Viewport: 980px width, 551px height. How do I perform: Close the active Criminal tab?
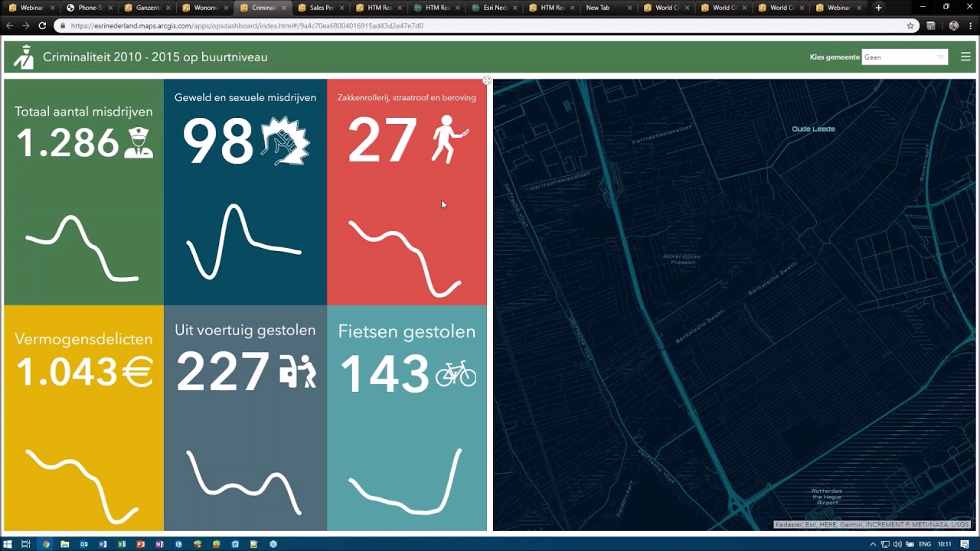pyautogui.click(x=284, y=8)
